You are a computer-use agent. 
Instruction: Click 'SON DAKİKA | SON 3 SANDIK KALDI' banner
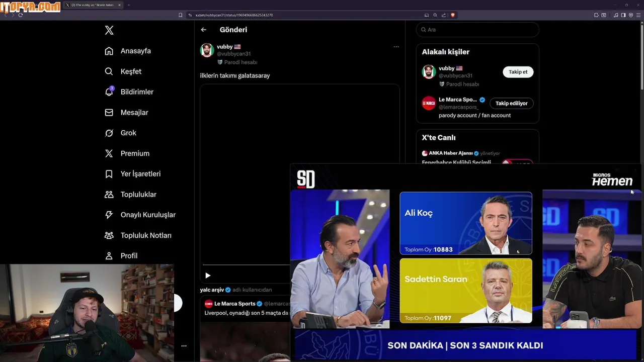tap(465, 345)
